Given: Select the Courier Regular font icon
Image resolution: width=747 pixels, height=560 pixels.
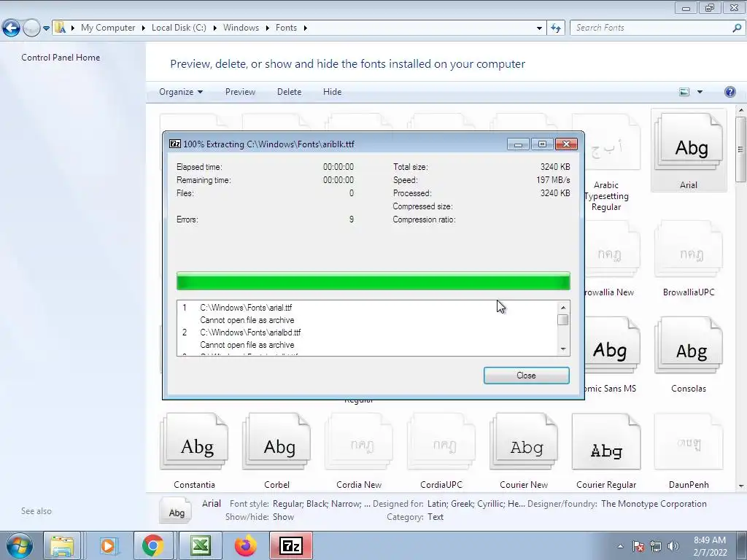Looking at the screenshot, I should pos(606,451).
